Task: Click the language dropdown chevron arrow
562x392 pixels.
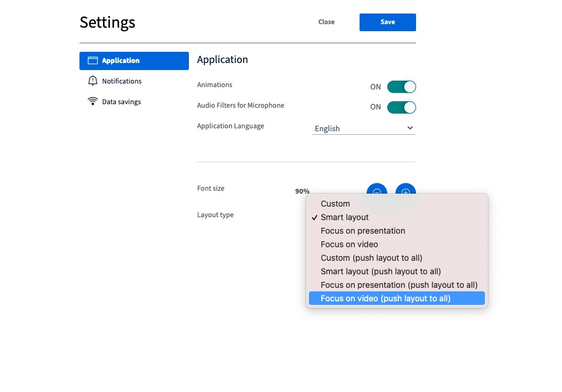Action: (410, 128)
